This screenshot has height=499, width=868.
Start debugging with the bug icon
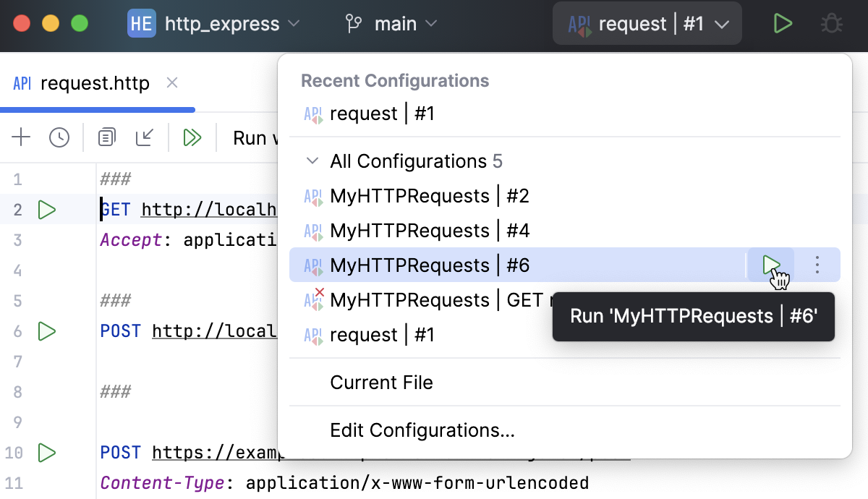(x=831, y=23)
